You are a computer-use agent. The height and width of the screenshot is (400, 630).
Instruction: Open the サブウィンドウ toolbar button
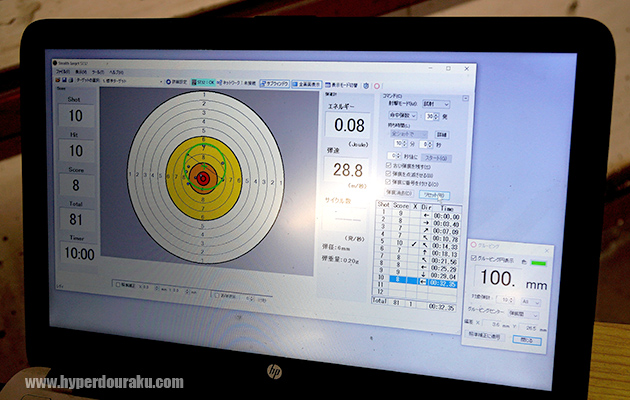(276, 85)
